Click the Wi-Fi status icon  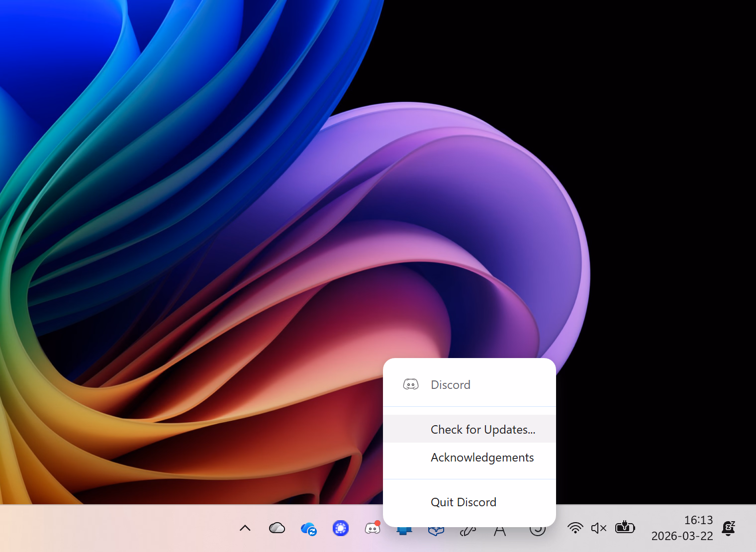point(575,528)
